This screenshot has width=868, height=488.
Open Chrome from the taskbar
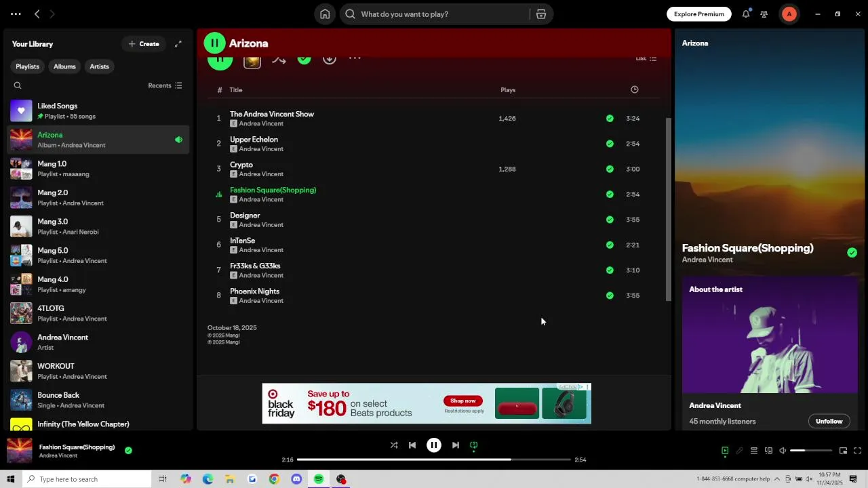274,479
